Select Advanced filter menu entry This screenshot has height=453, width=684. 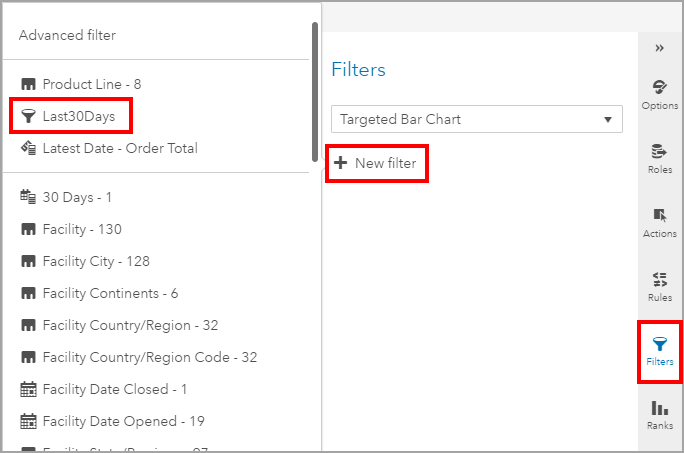click(67, 35)
